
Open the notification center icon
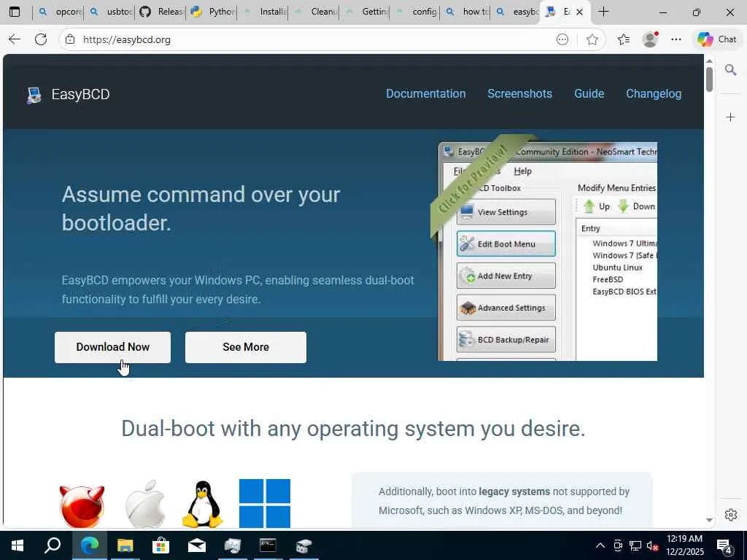724,546
